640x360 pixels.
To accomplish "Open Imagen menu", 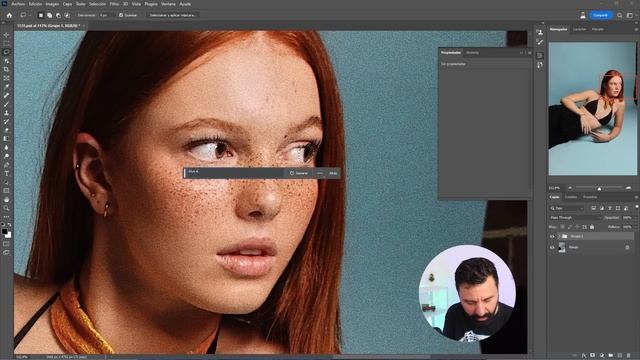I will [x=52, y=4].
